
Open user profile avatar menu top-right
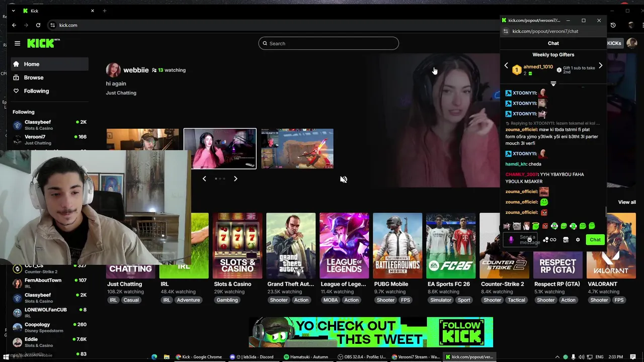(x=632, y=43)
